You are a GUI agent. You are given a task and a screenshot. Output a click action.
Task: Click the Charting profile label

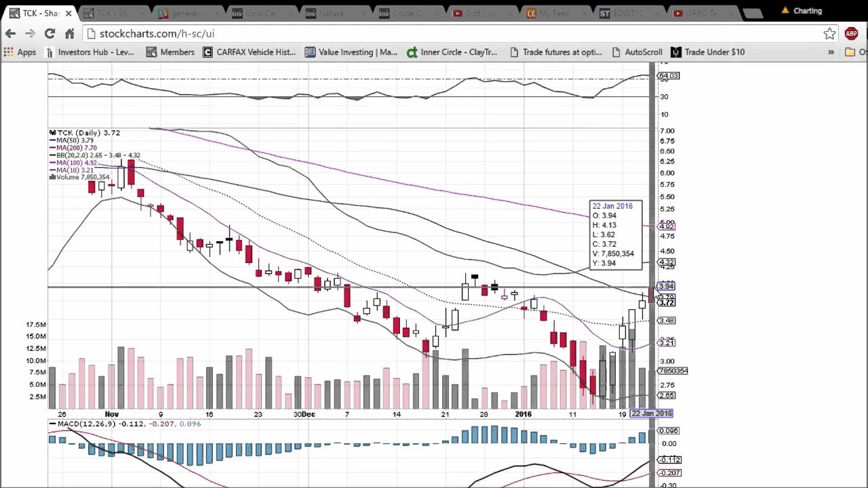[808, 11]
